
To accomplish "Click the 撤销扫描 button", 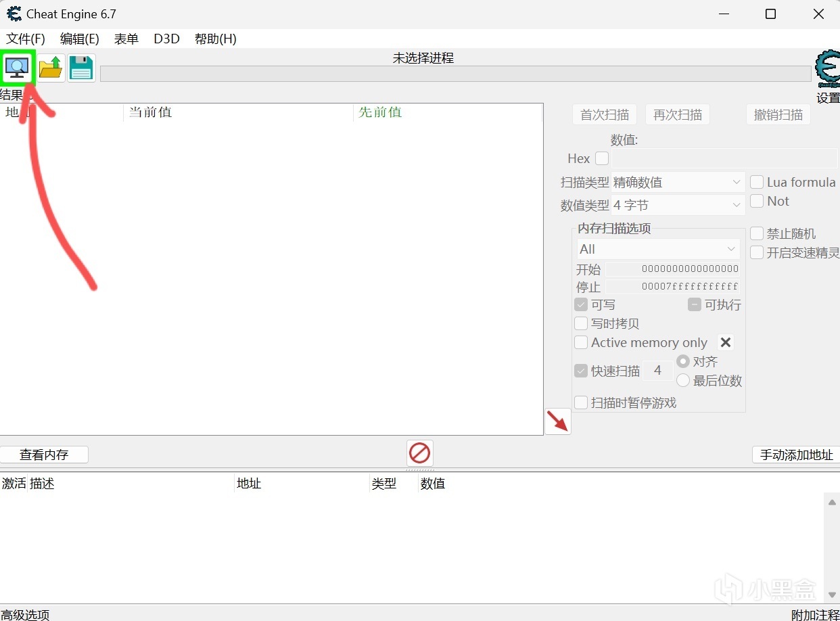I will click(778, 114).
